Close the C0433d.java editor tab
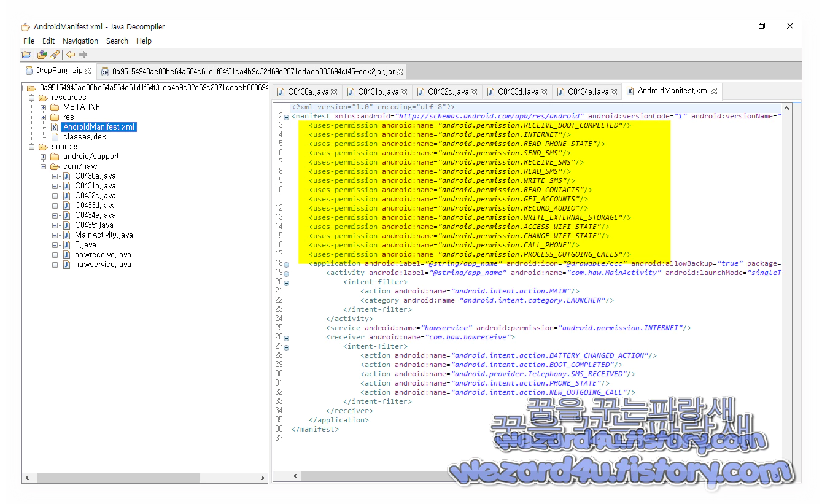Screen dimensions: 822x504 544,92
